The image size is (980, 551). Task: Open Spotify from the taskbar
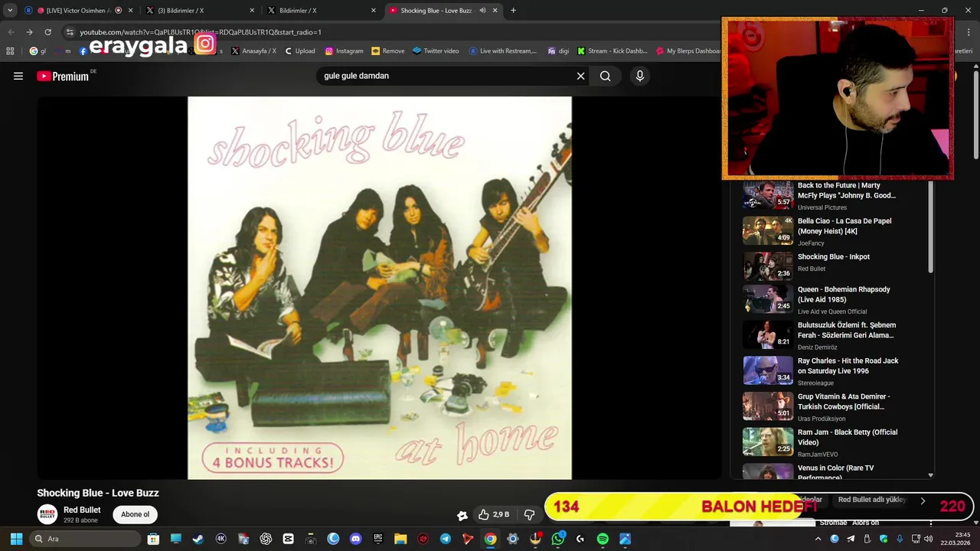click(603, 539)
